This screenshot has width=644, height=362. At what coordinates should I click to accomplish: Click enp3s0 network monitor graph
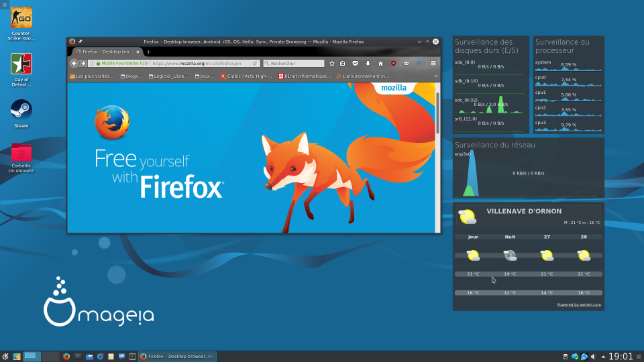(528, 174)
